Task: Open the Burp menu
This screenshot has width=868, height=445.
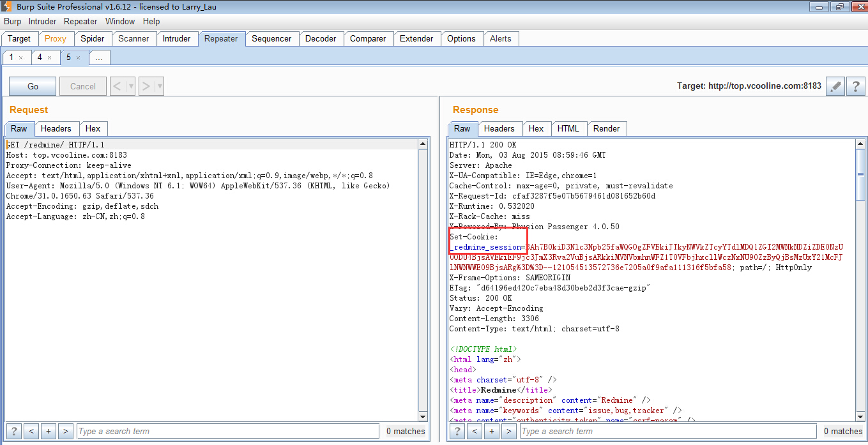Action: tap(12, 21)
